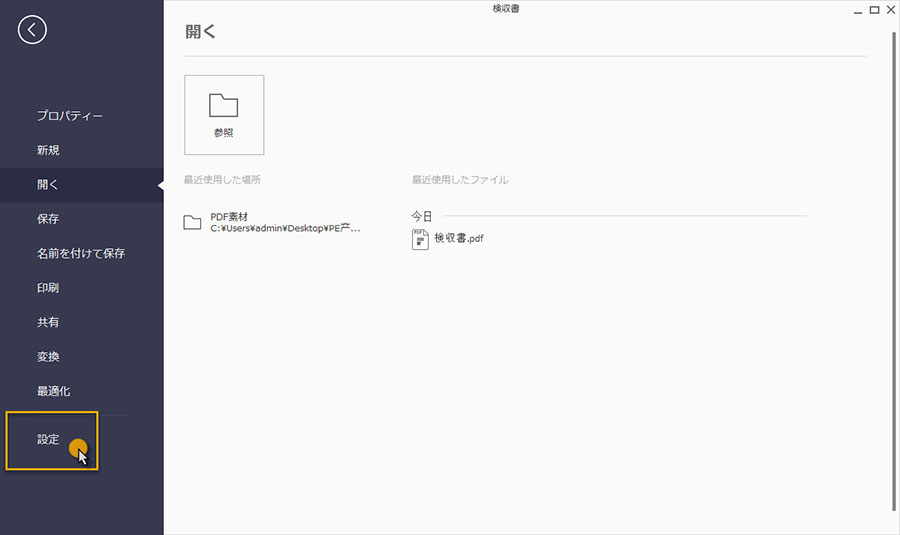Open recent file 検収書.pdf
Viewport: 900px width, 535px height.
click(x=448, y=238)
